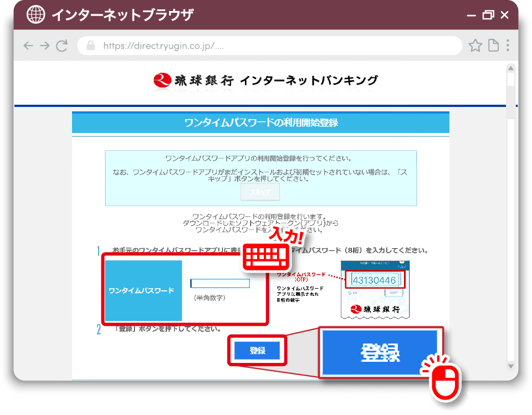Image resolution: width=532 pixels, height=415 pixels.
Task: Click the scrollbar down arrow
Action: pyautogui.click(x=511, y=366)
